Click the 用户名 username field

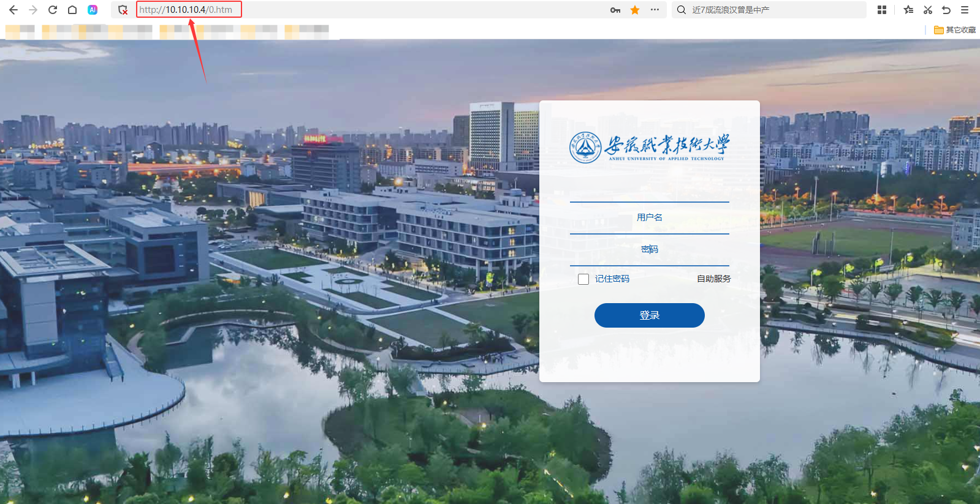pyautogui.click(x=649, y=217)
